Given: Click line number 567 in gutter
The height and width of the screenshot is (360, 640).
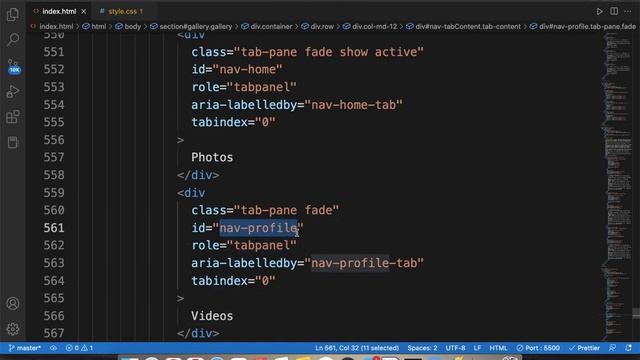Looking at the screenshot, I should click(x=54, y=333).
